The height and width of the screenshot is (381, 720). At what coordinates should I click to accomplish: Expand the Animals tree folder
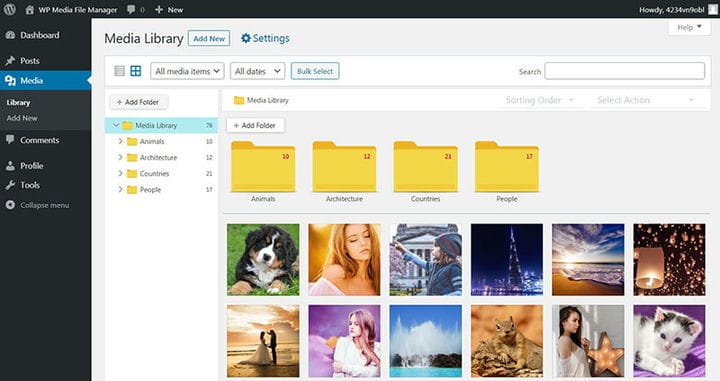pyautogui.click(x=120, y=141)
